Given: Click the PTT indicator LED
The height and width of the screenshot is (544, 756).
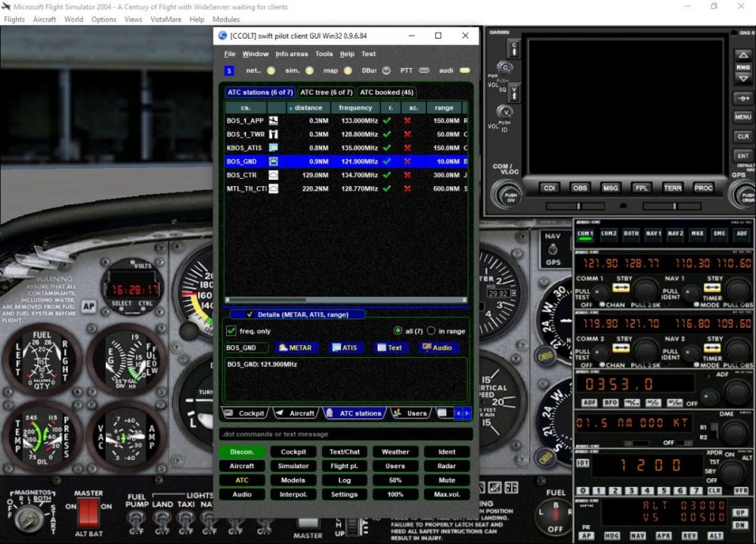Looking at the screenshot, I should tap(424, 70).
